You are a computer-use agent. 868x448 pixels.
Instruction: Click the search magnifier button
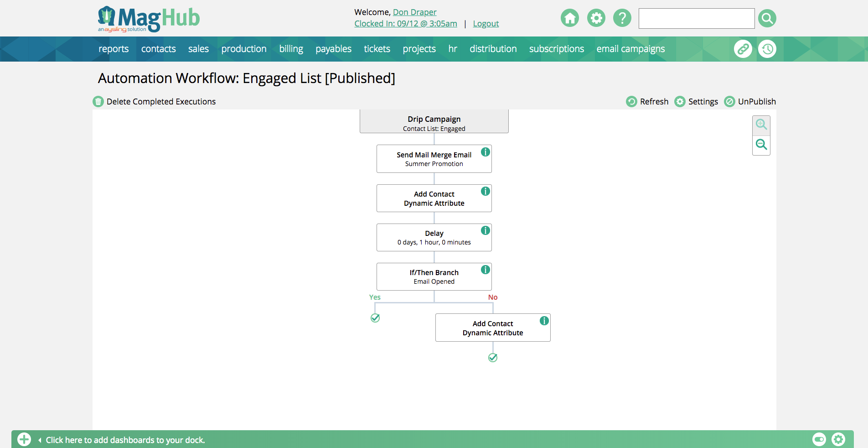[x=767, y=18]
